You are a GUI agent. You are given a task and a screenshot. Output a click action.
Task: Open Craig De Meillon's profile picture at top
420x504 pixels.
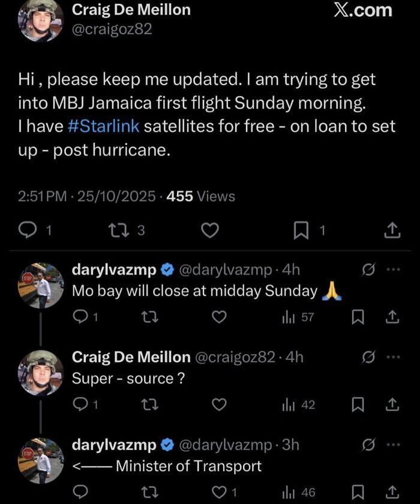point(41,19)
